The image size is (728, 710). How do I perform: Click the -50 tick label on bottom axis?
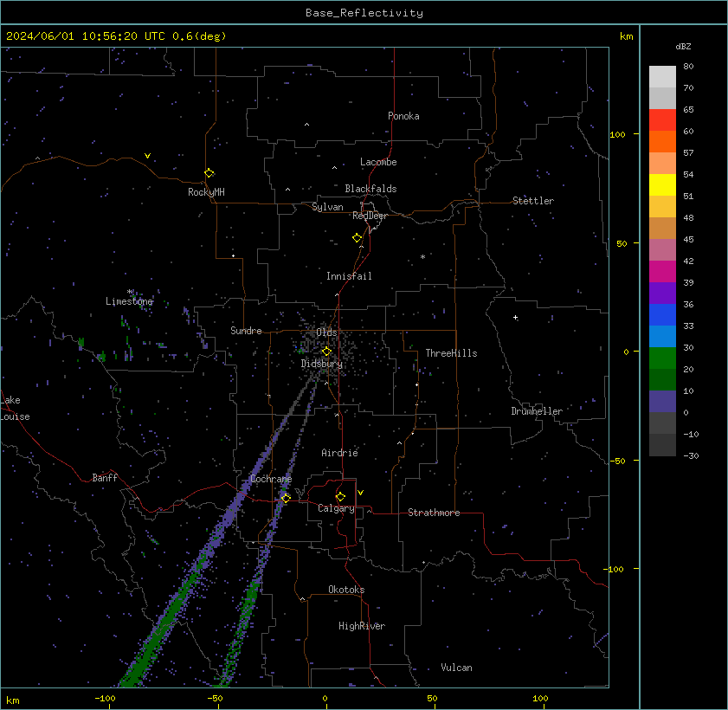tap(215, 699)
